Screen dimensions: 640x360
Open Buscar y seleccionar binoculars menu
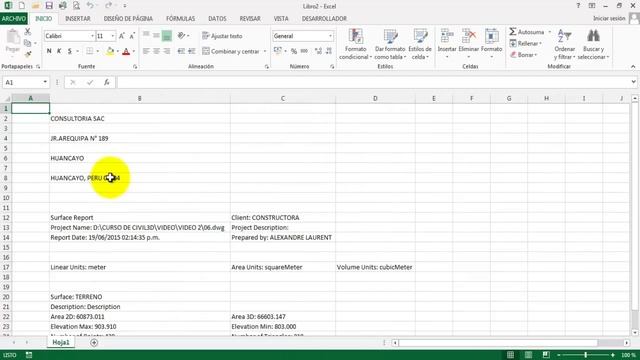coord(593,44)
